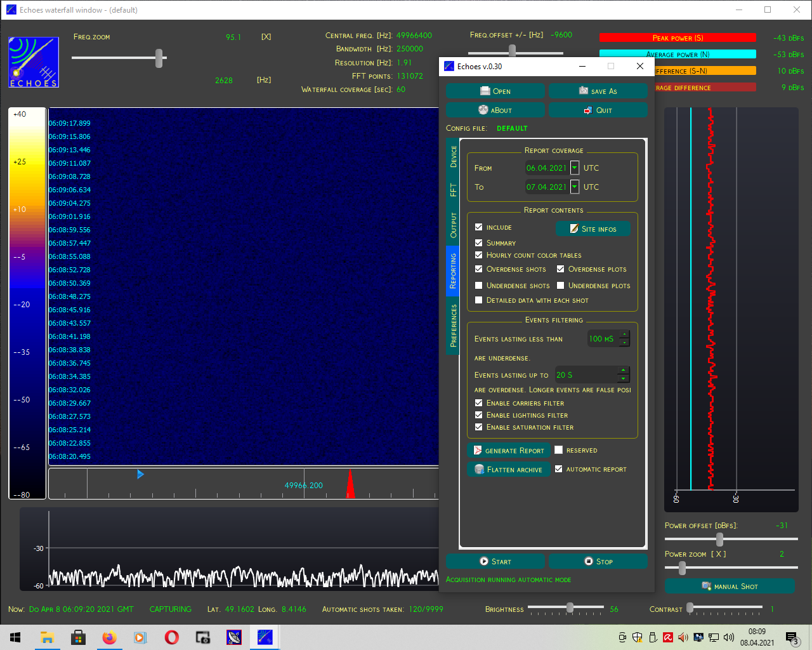Open Windows Start menu
Screen dimensions: 812x650
click(x=15, y=637)
